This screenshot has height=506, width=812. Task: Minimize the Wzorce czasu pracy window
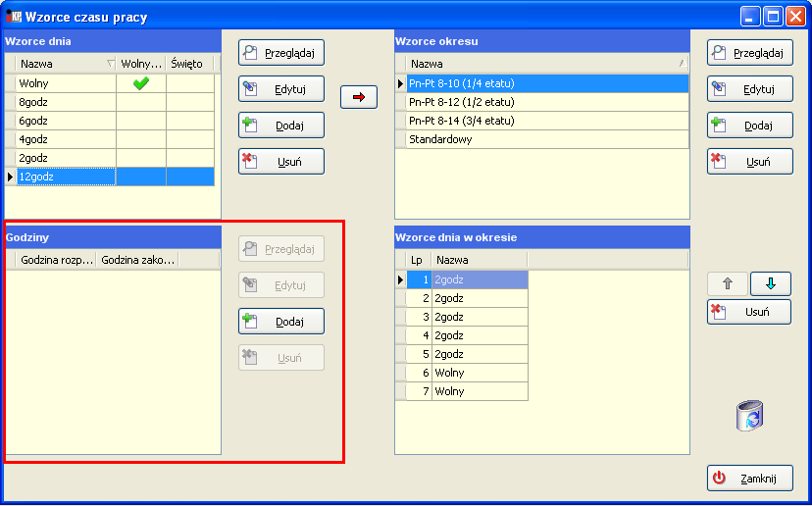pyautogui.click(x=750, y=17)
